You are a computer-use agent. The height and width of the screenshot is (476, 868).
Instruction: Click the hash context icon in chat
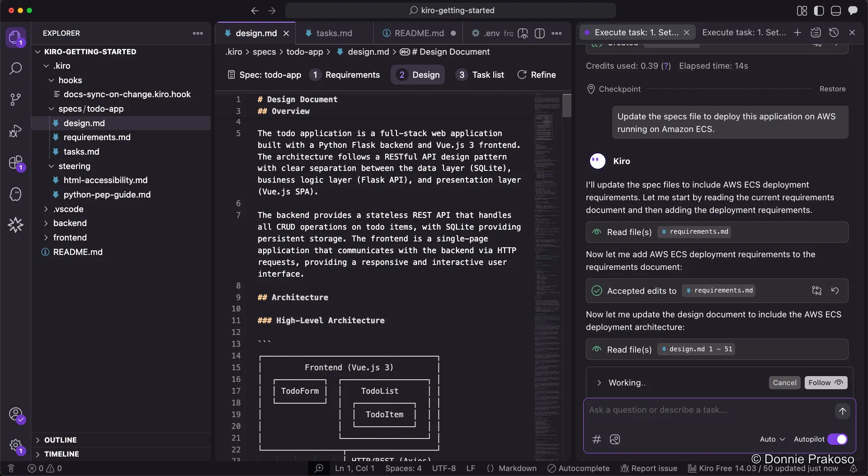pyautogui.click(x=597, y=439)
